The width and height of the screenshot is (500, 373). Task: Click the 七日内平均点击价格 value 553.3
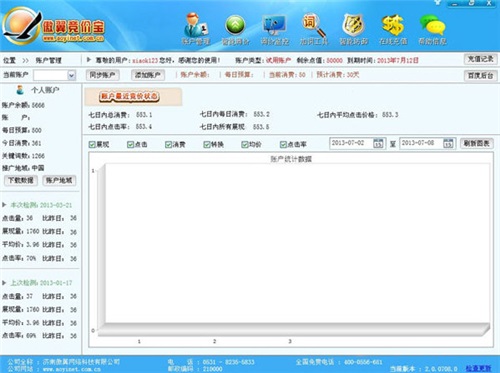390,115
